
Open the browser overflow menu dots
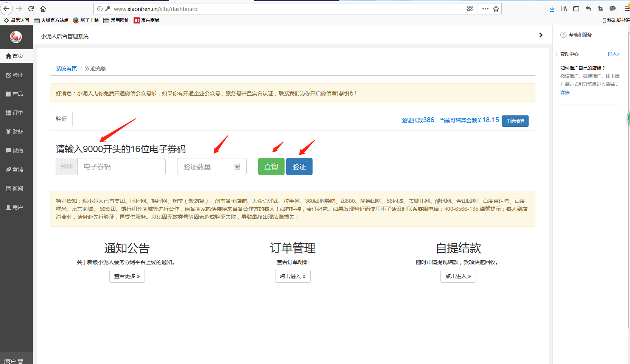coord(485,8)
